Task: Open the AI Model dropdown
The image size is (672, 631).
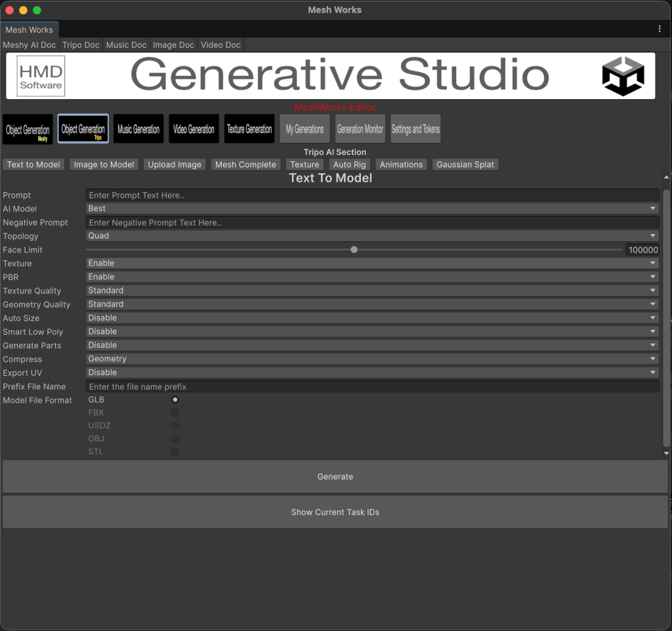Action: click(x=372, y=209)
